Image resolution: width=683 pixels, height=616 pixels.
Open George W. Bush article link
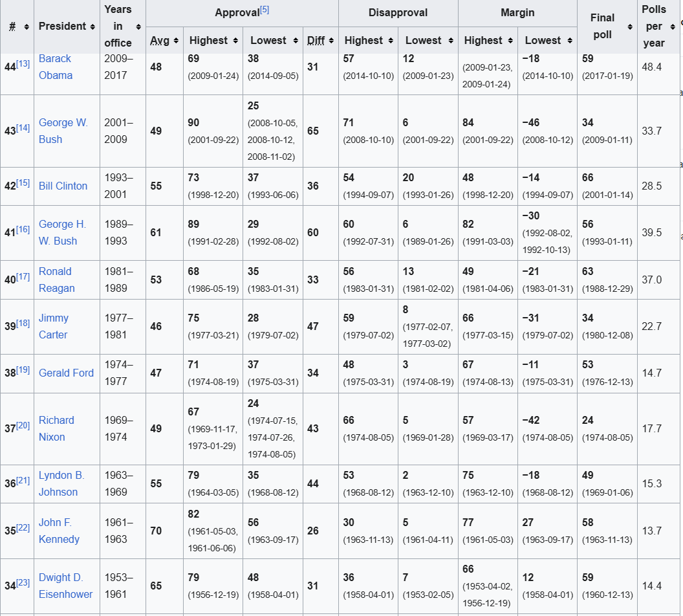tap(63, 131)
